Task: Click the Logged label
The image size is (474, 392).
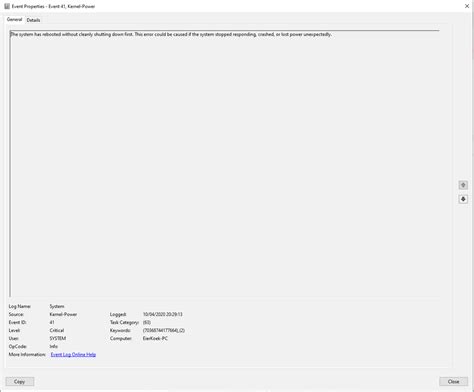Action: pos(118,314)
